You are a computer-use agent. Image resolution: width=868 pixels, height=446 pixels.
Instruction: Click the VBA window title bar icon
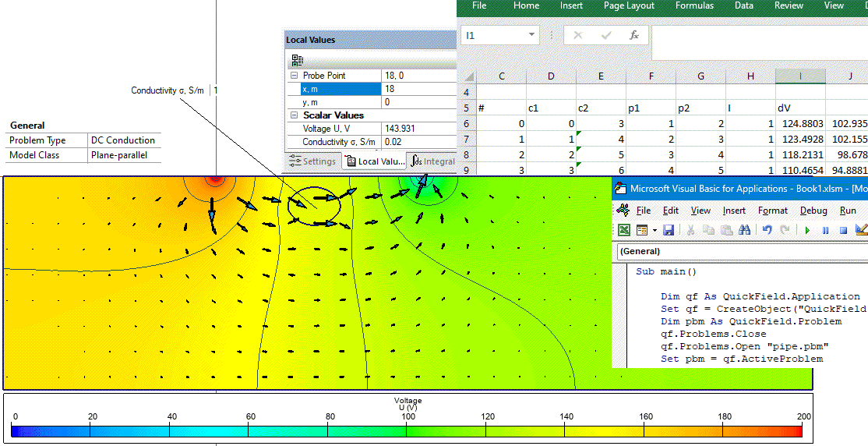(x=621, y=189)
